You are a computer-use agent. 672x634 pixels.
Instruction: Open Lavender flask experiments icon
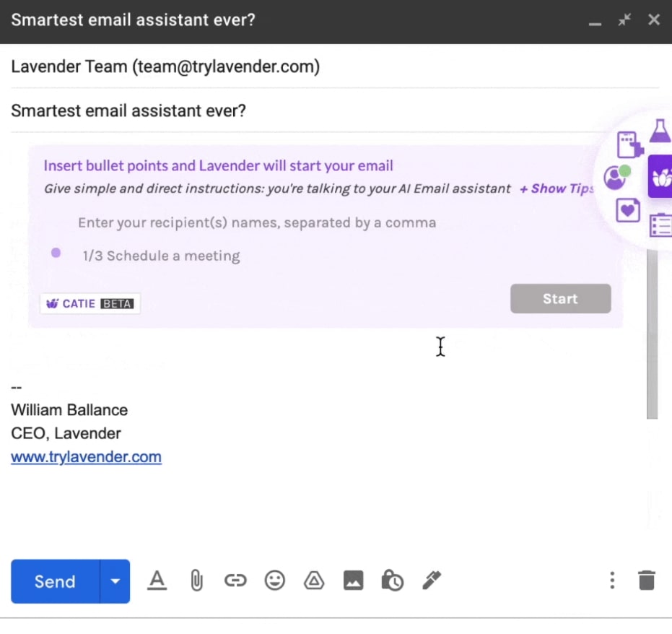660,131
